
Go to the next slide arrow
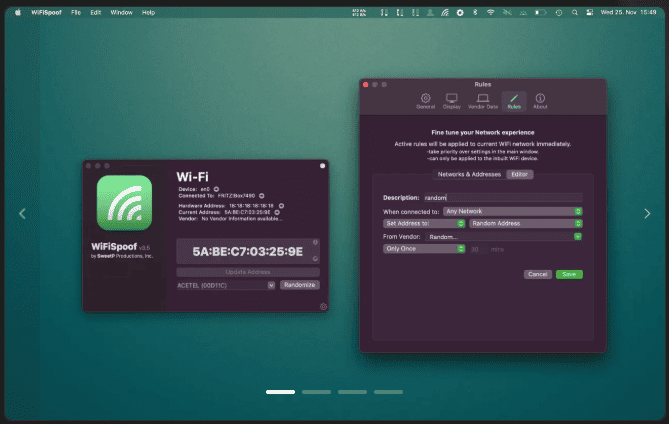[x=647, y=213]
